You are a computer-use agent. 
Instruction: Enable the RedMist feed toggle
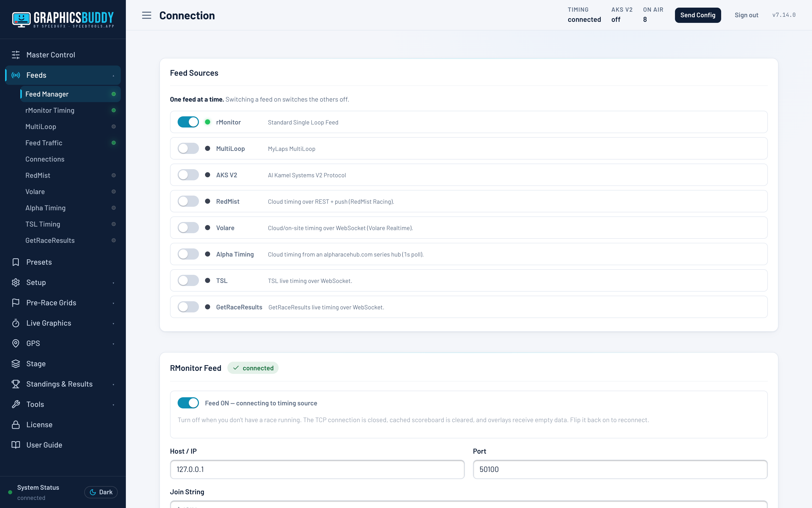[188, 201]
